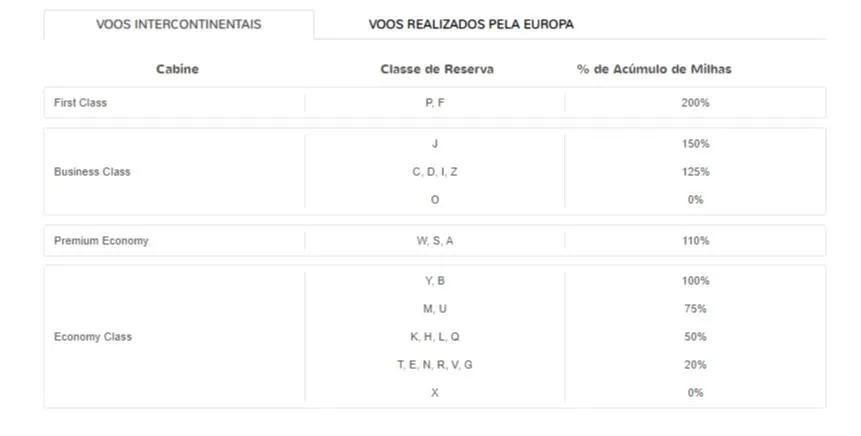Click the 150% mileage value
Image resolution: width=861 pixels, height=436 pixels.
(x=695, y=144)
